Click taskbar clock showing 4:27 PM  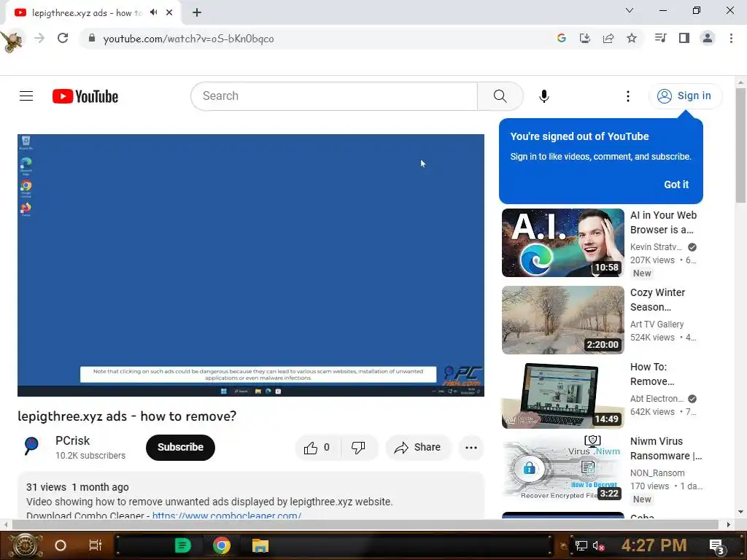click(x=654, y=545)
